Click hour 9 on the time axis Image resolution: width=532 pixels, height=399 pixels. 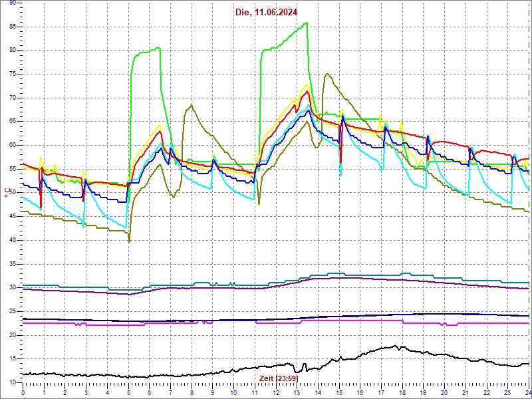[x=213, y=392]
